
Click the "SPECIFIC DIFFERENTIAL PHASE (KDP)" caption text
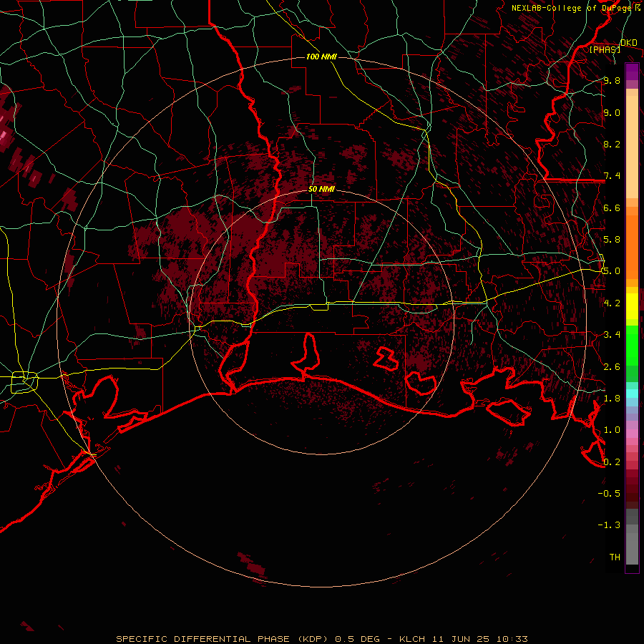(x=222, y=639)
